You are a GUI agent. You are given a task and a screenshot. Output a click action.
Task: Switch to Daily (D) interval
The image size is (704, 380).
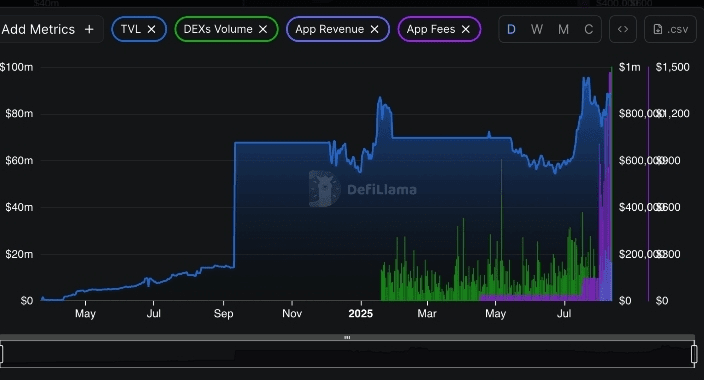click(x=511, y=29)
